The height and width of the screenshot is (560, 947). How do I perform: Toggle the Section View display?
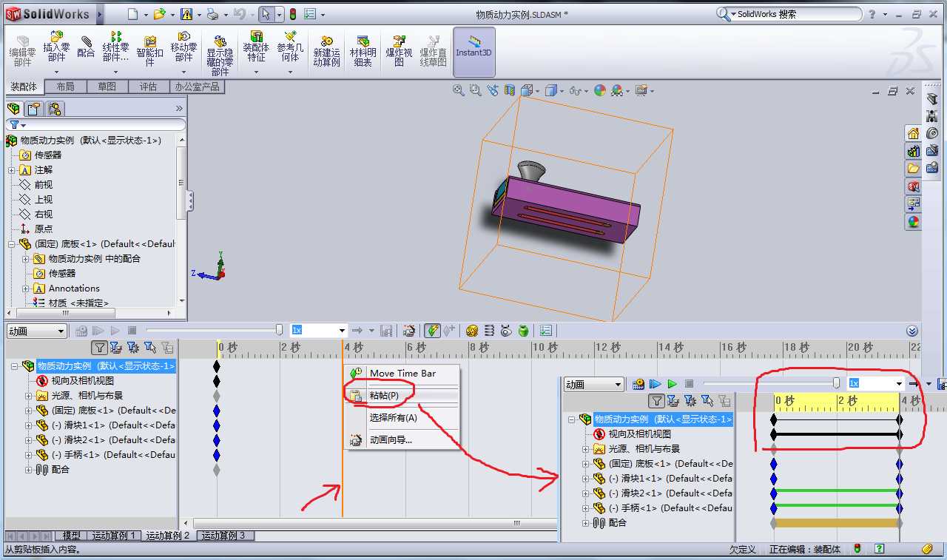(510, 90)
